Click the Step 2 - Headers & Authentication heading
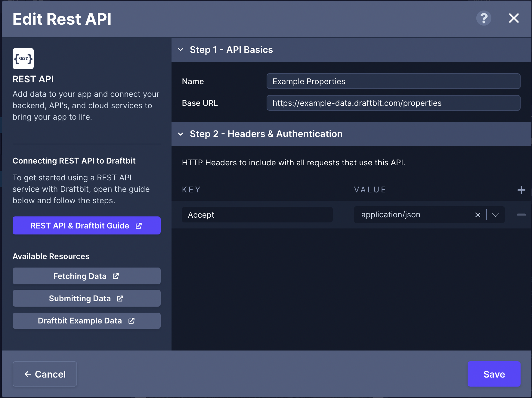532x398 pixels. point(266,134)
